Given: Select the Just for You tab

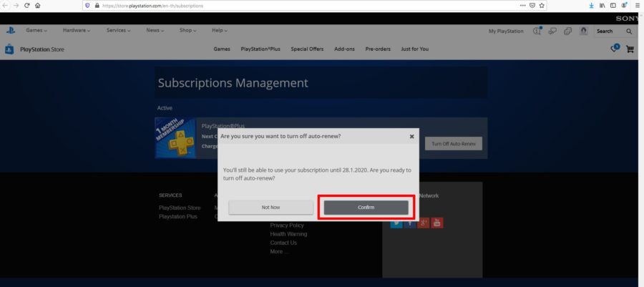Looking at the screenshot, I should (415, 49).
